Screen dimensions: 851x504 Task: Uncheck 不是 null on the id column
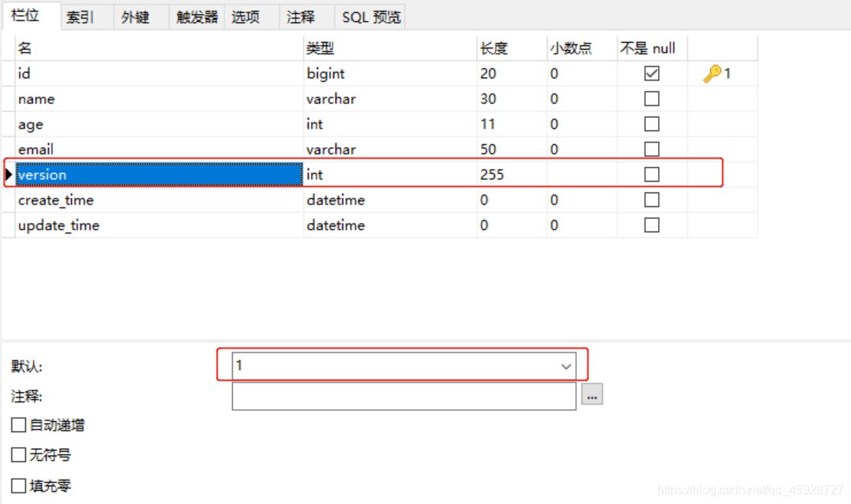(x=650, y=73)
